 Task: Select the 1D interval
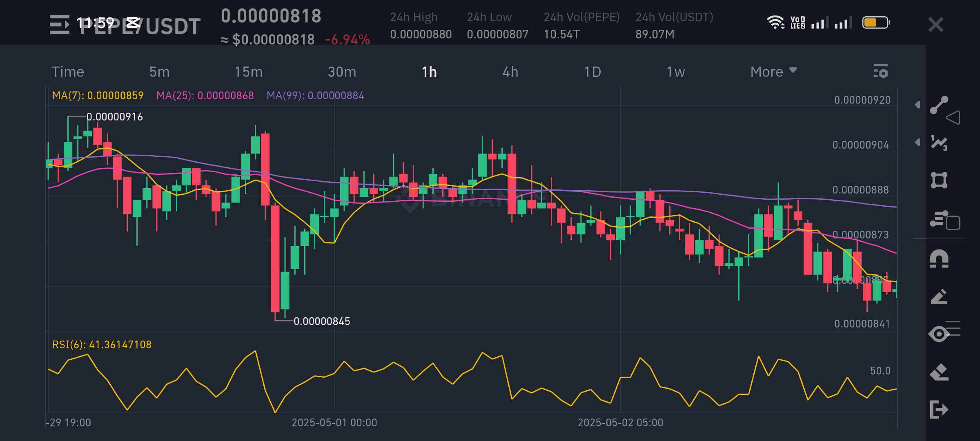click(x=592, y=72)
